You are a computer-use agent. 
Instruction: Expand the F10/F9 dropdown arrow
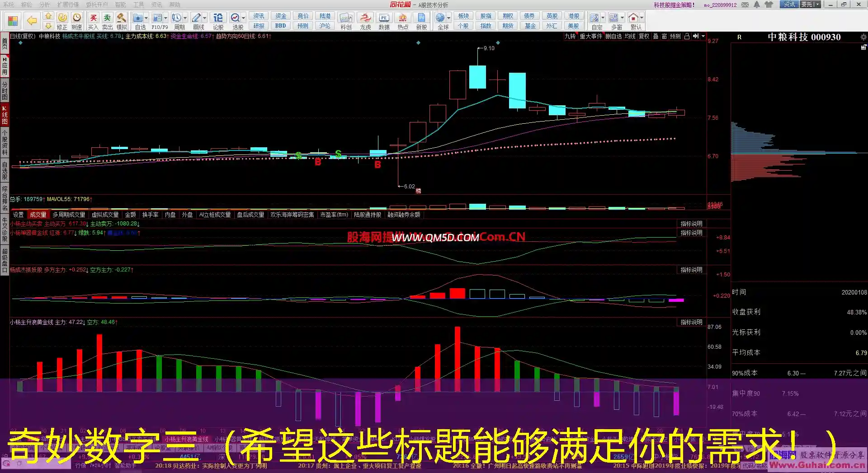[165, 18]
